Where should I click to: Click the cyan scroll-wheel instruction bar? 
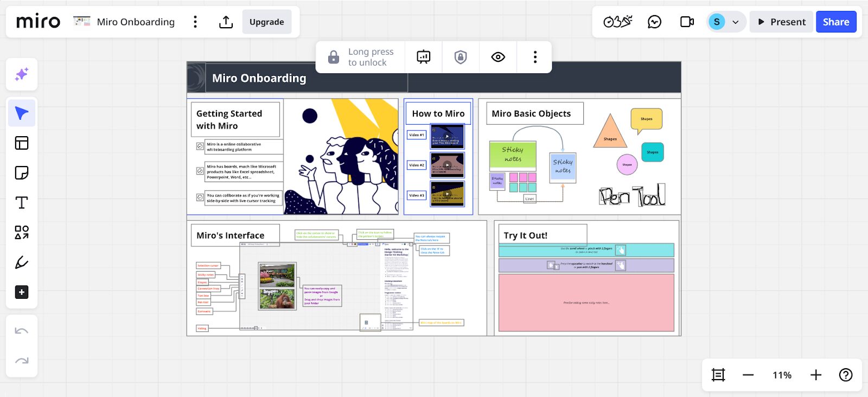(586, 250)
